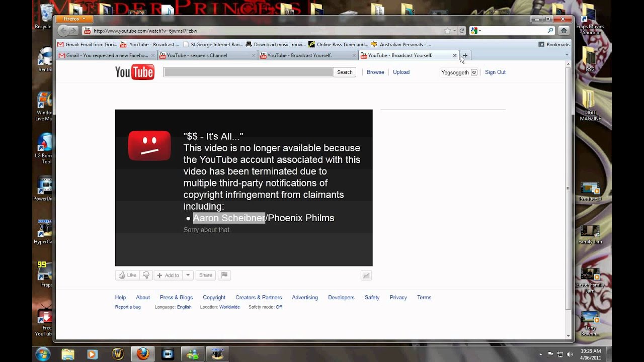Open the DIGIT MAGZINE desktop folder
Screen dimensions: 644x362
point(590,105)
